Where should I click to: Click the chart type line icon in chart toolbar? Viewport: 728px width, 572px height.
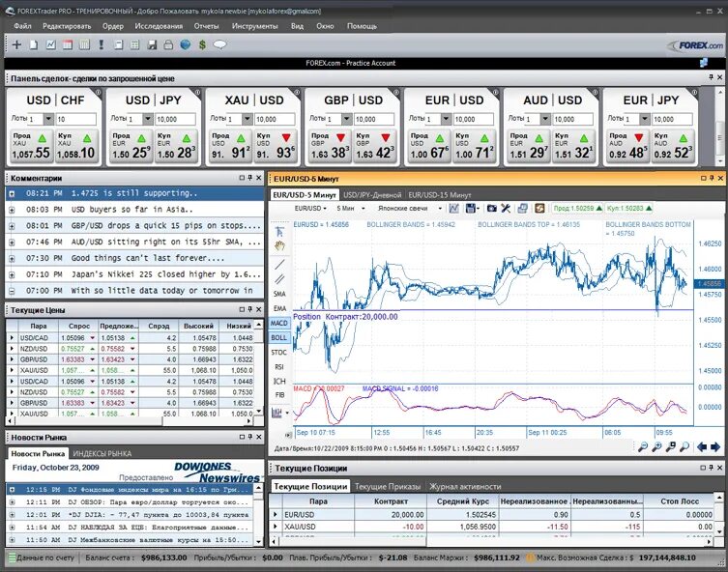click(454, 209)
